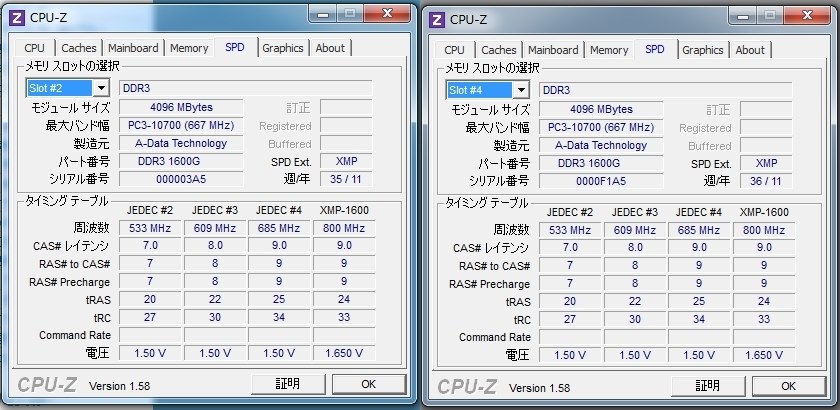Click JEDEC #2 column header in right window
Image resolution: width=840 pixels, height=410 pixels.
click(x=570, y=212)
